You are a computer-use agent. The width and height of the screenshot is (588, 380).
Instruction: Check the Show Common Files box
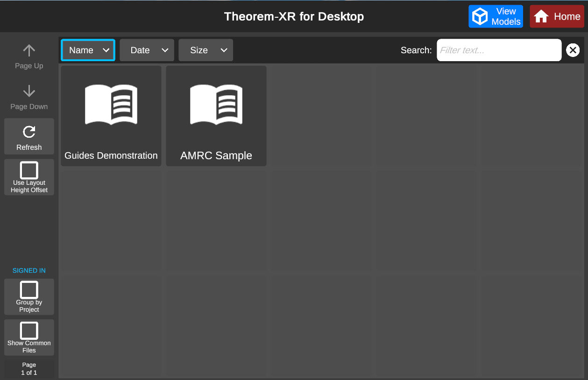(x=29, y=331)
